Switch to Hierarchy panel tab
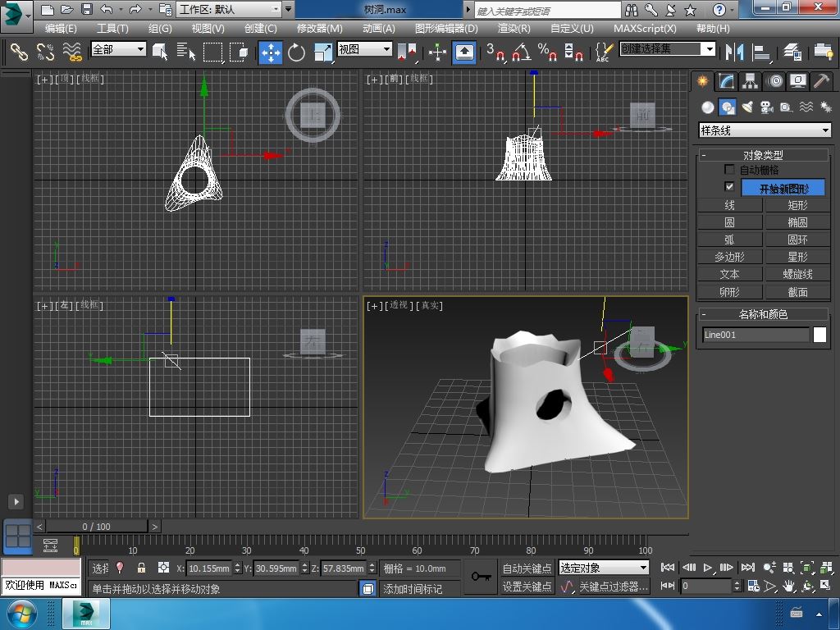 click(x=749, y=81)
